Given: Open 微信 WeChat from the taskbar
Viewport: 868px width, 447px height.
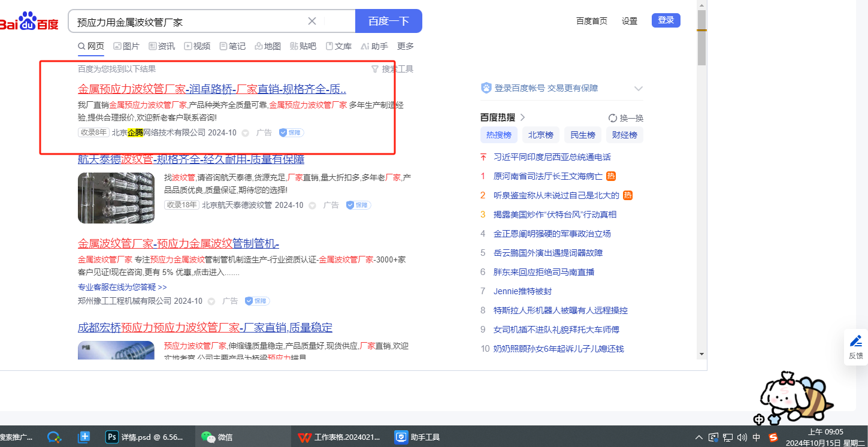Looking at the screenshot, I should click(217, 437).
